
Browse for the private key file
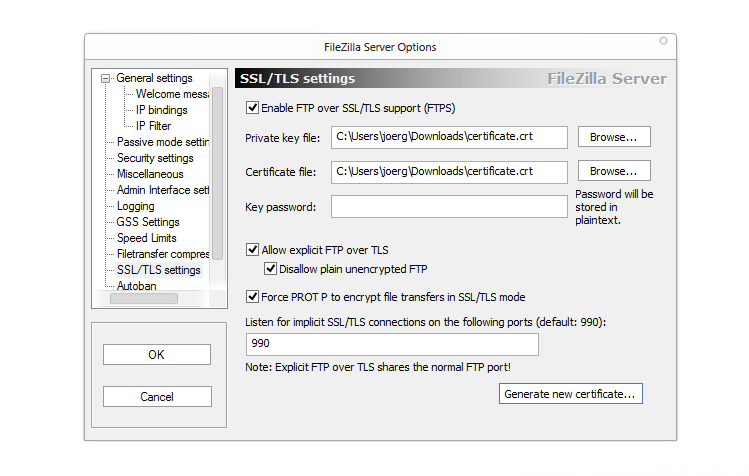coord(614,137)
